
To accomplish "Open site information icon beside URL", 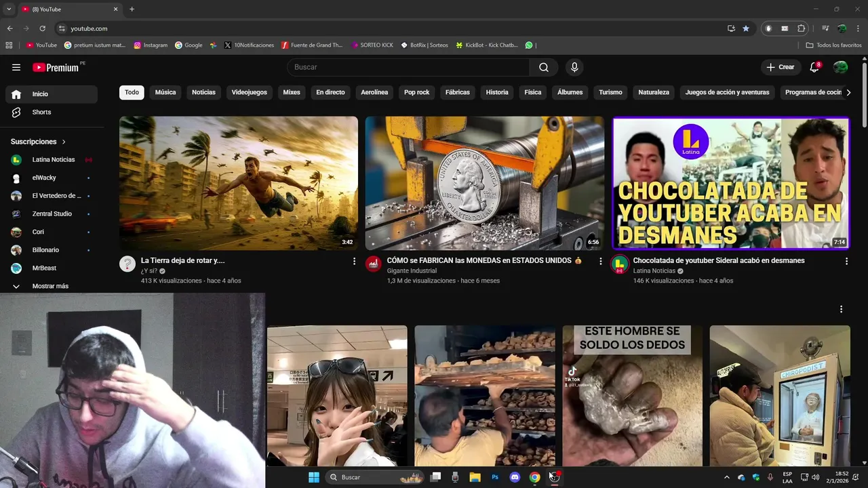I will click(62, 28).
